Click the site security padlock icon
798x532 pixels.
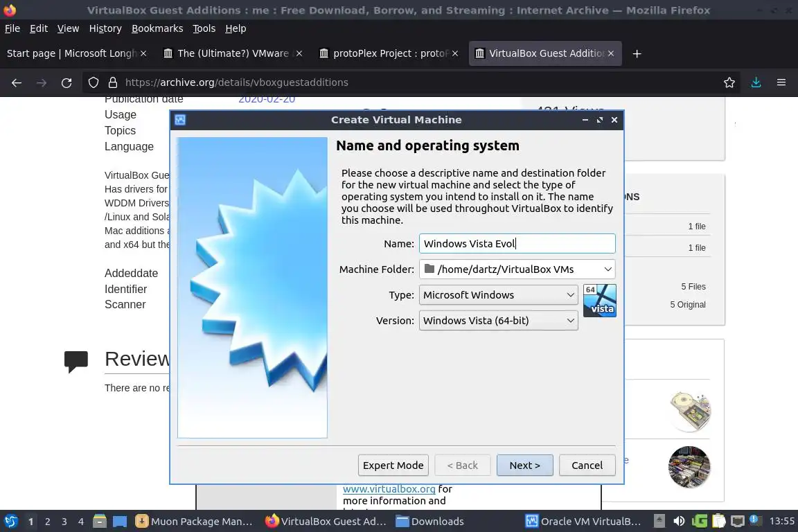click(x=113, y=82)
